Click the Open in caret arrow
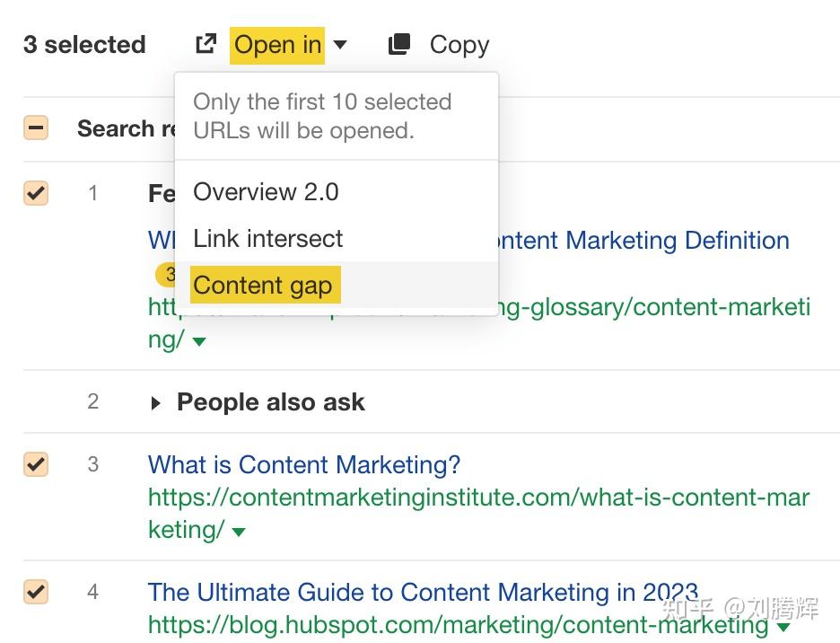This screenshot has height=643, width=840. pyautogui.click(x=339, y=45)
